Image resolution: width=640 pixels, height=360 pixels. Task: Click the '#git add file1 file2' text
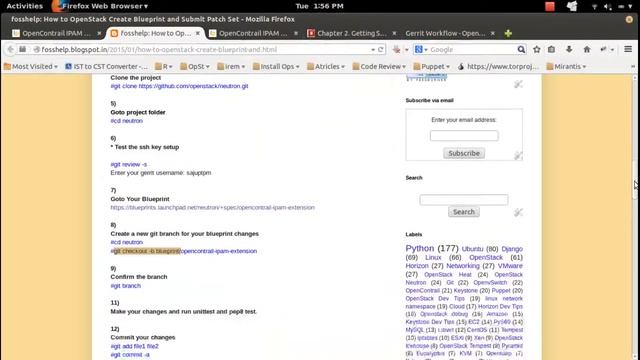click(134, 346)
